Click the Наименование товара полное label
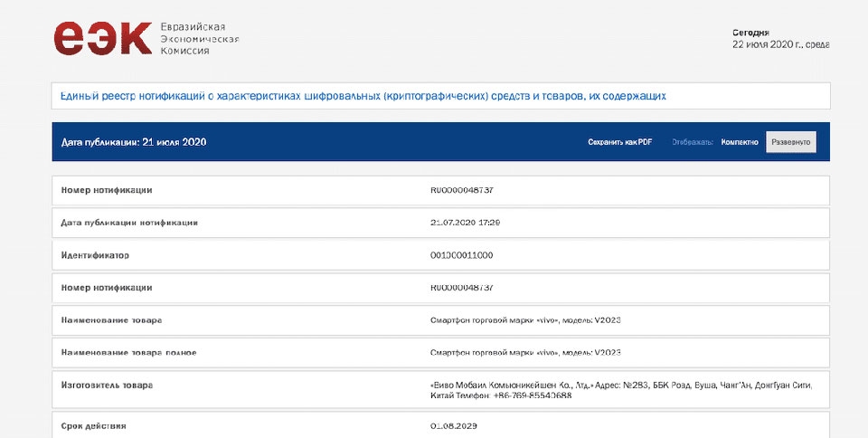The width and height of the screenshot is (868, 438). click(129, 353)
